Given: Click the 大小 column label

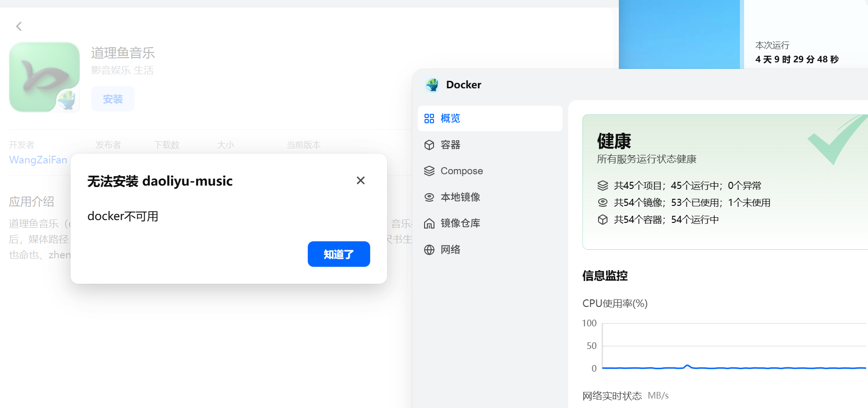Looking at the screenshot, I should (226, 145).
